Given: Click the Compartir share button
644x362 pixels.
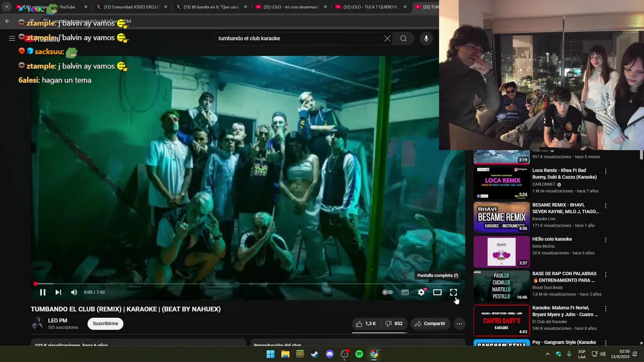Looking at the screenshot, I should 430,324.
